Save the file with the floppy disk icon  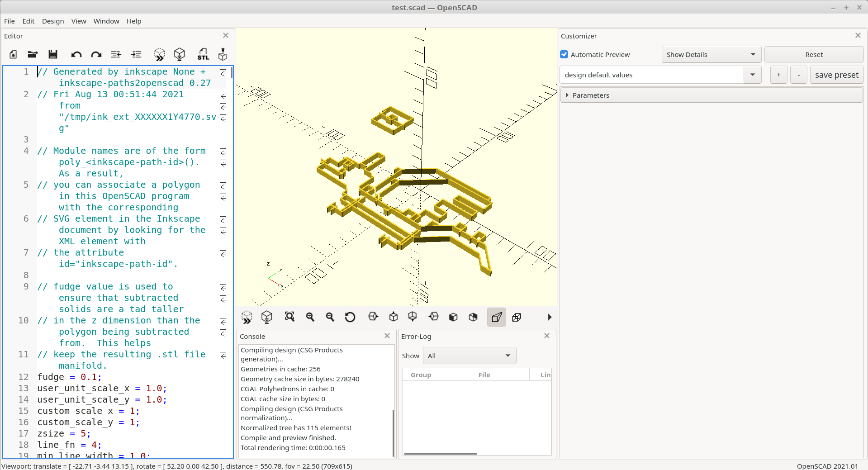point(53,54)
